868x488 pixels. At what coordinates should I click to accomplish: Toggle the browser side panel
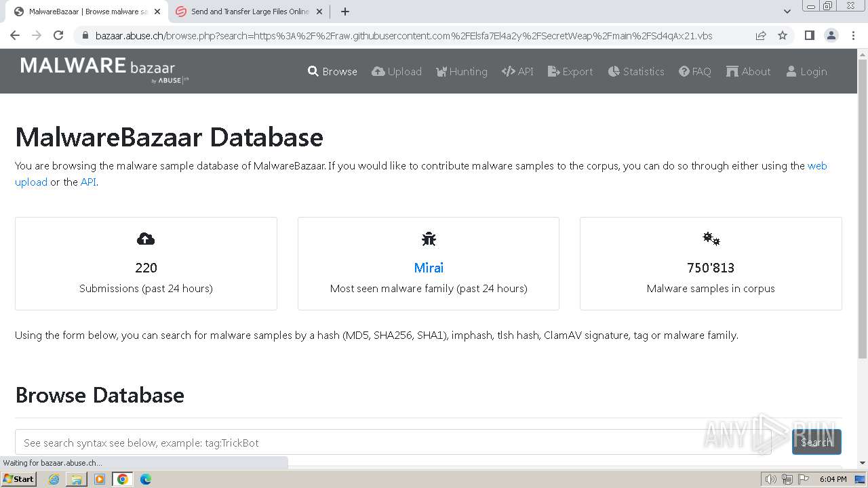pos(810,35)
